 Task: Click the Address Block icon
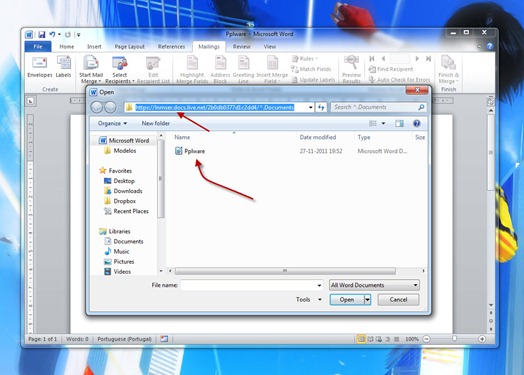tap(220, 70)
